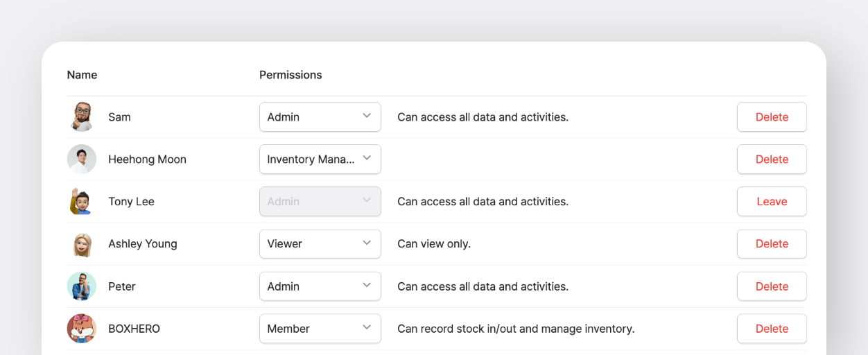This screenshot has height=355, width=868.
Task: Click Heehong Moon's profile photo
Action: pos(82,159)
